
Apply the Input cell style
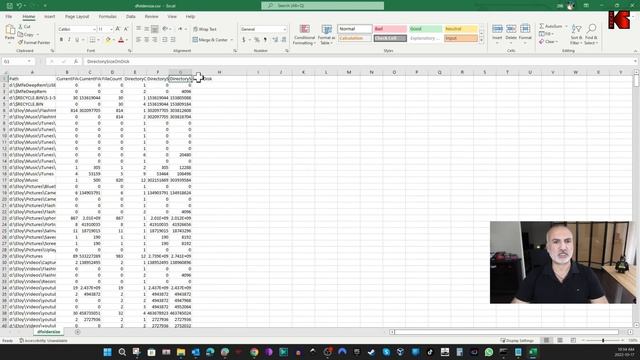pos(460,38)
